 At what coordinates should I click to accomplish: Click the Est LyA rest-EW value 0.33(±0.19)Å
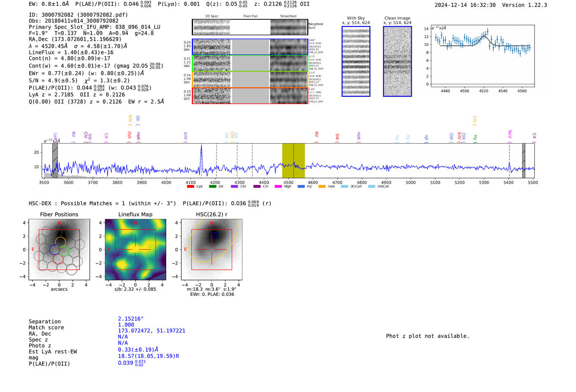(x=138, y=350)
